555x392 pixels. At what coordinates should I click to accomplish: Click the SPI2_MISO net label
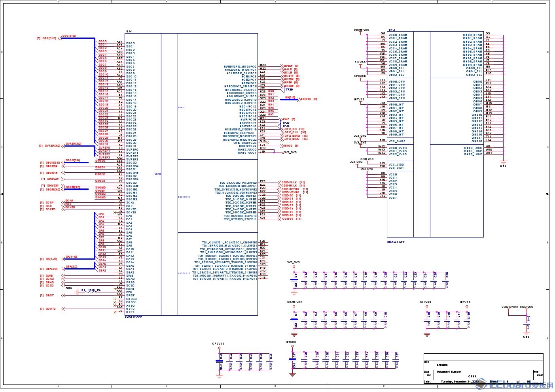click(x=292, y=139)
